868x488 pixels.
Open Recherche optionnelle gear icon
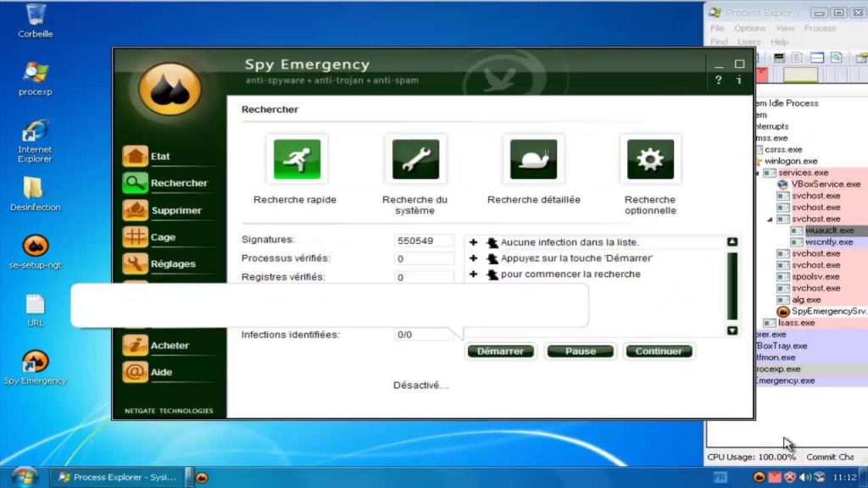650,159
